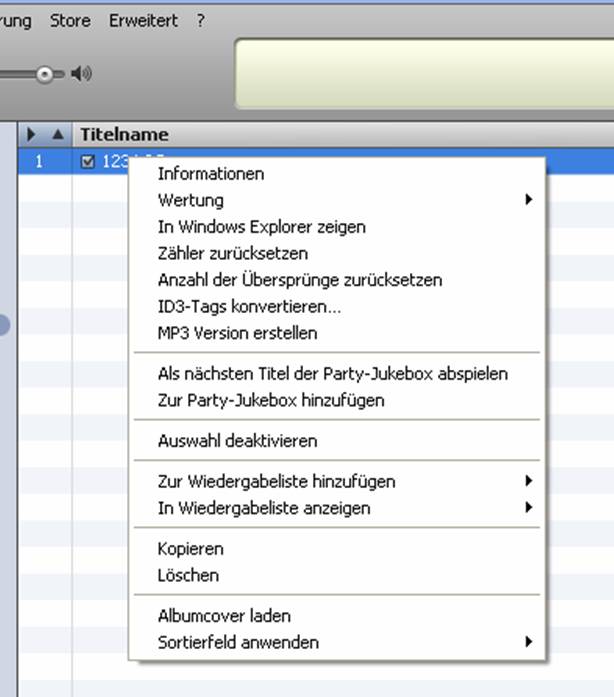Expand the Wertung submenu arrow
The height and width of the screenshot is (697, 614).
[x=528, y=200]
